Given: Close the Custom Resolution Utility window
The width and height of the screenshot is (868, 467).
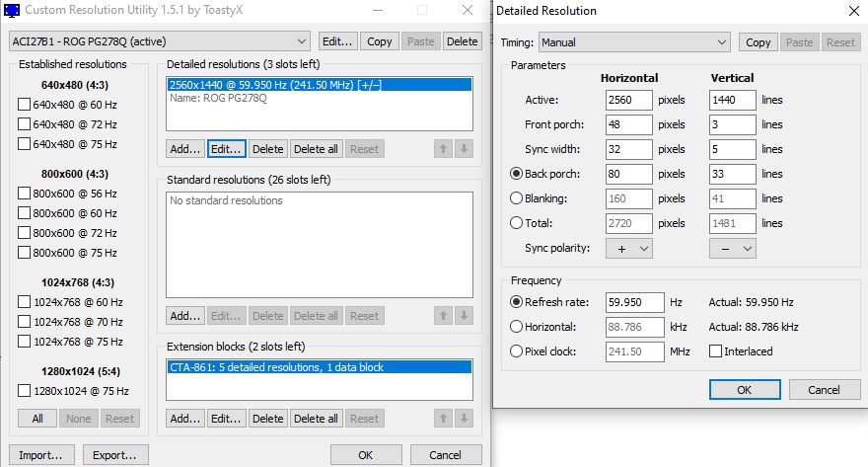Looking at the screenshot, I should 468,10.
